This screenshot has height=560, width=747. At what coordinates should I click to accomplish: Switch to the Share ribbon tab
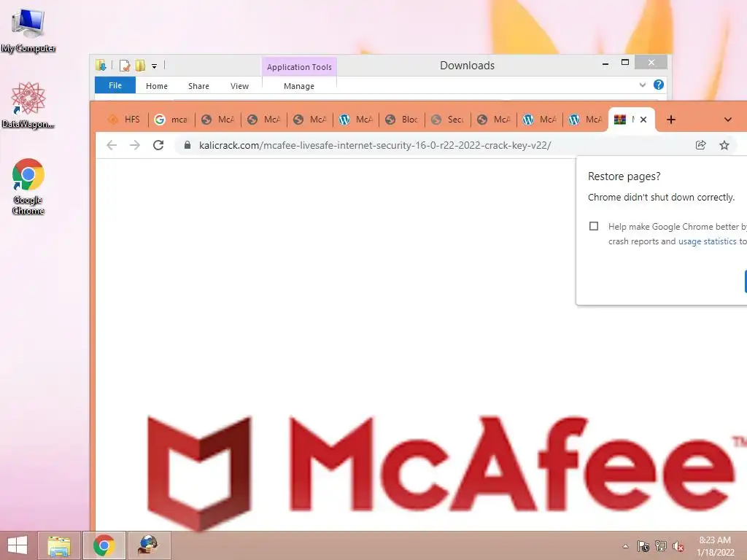click(198, 86)
